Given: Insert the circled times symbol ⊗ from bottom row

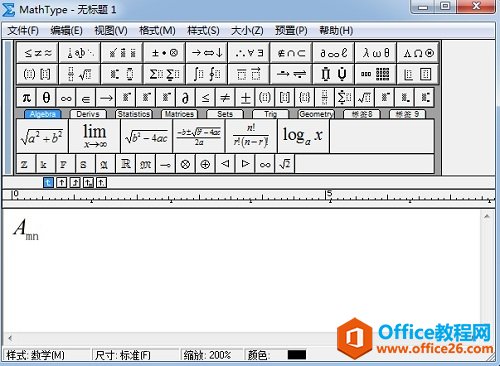Looking at the screenshot, I should tap(185, 164).
